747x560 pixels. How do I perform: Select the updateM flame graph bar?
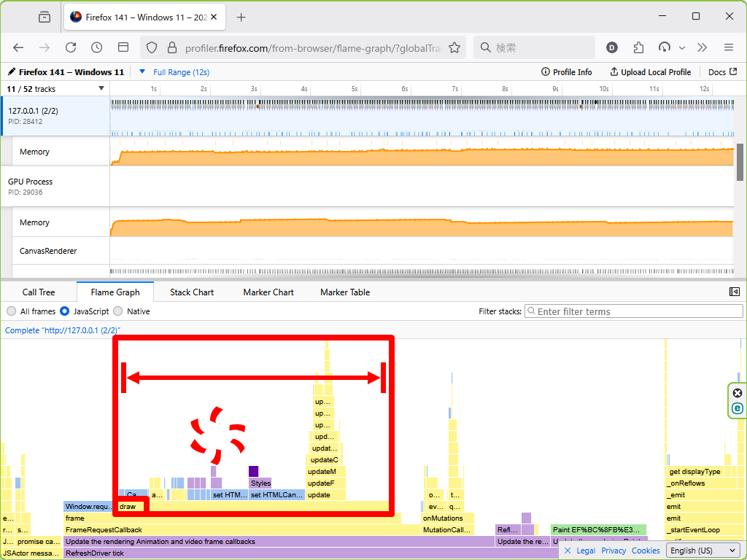point(325,472)
